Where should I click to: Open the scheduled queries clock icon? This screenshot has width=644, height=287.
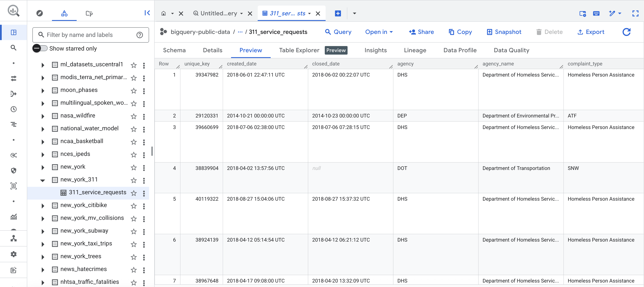click(x=13, y=109)
